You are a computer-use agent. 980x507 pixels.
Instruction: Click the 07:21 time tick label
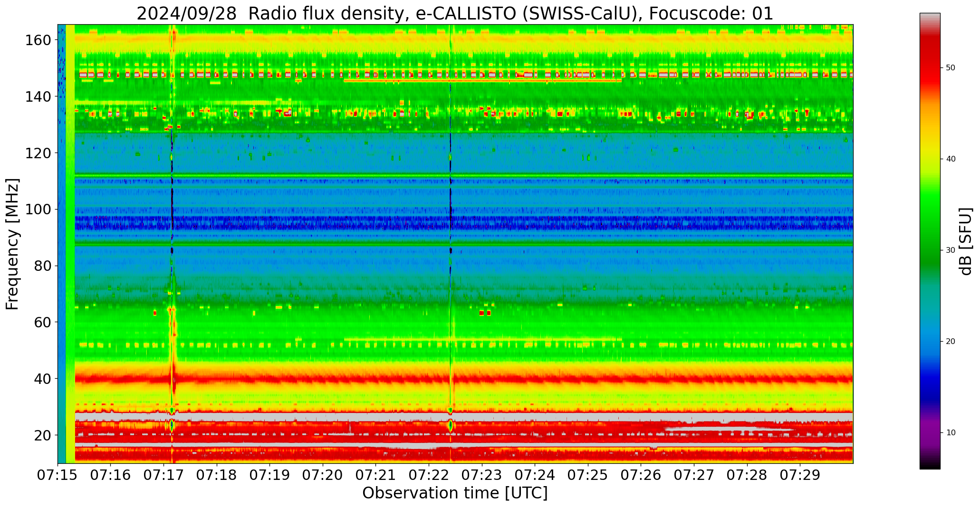(x=376, y=475)
